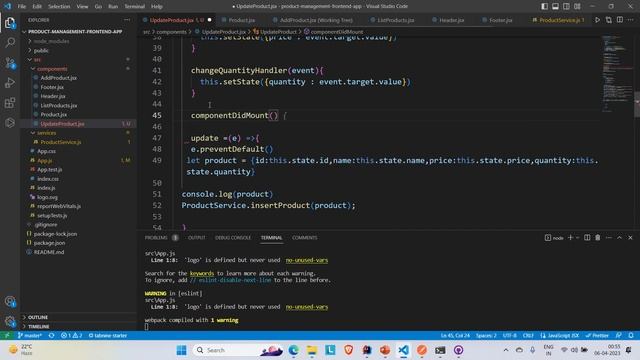Synchronize changes from the status bar

pos(51,336)
